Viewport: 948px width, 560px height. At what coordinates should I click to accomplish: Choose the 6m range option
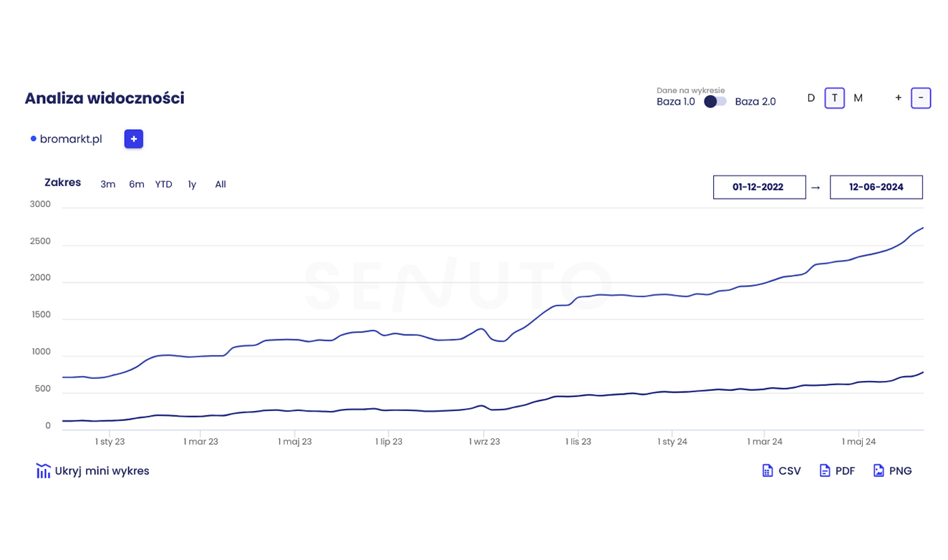point(136,185)
